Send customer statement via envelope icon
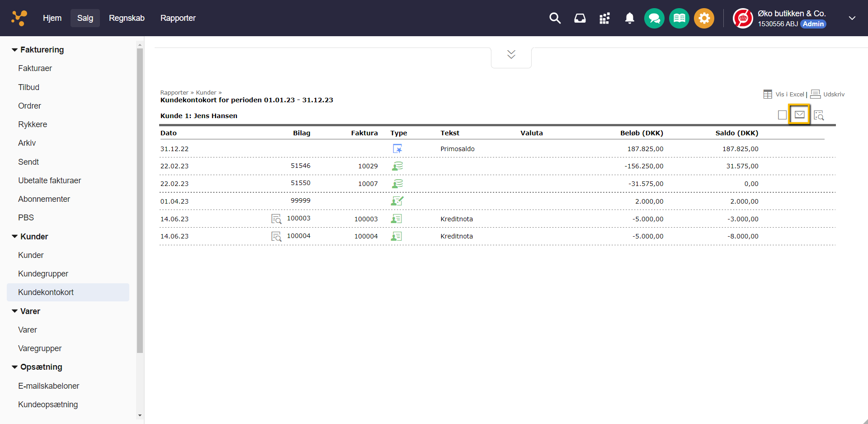 tap(799, 115)
